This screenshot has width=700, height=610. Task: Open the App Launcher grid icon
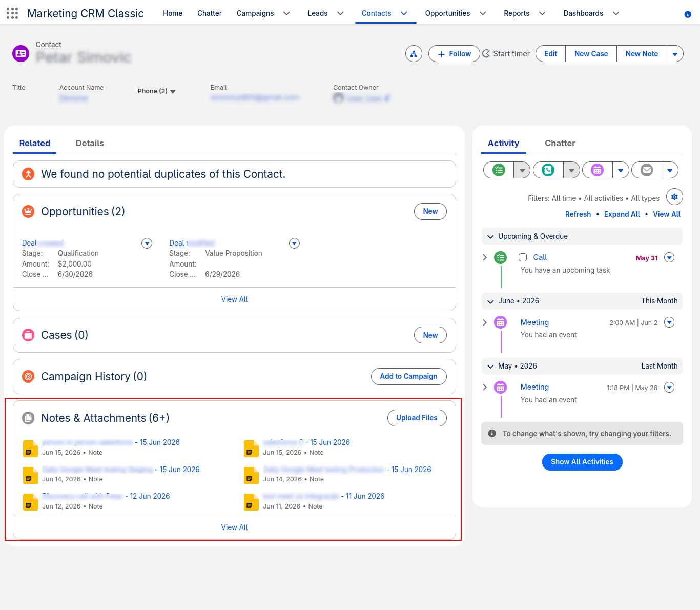(12, 13)
